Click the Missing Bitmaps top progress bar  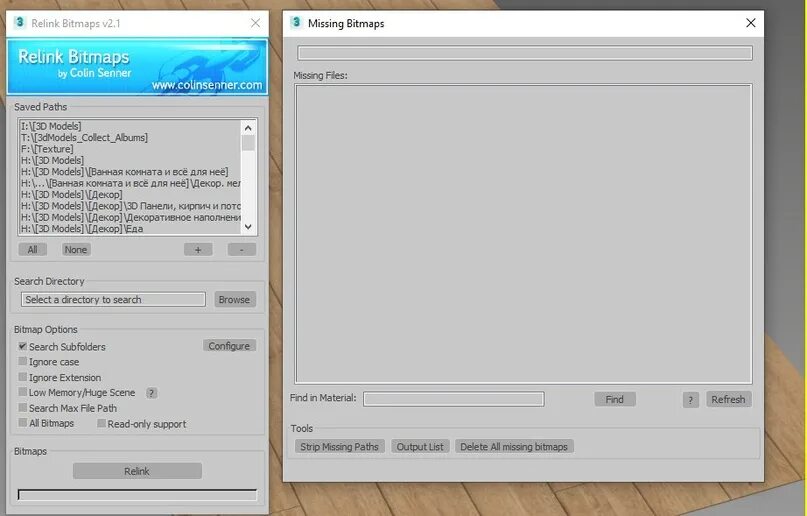[524, 53]
